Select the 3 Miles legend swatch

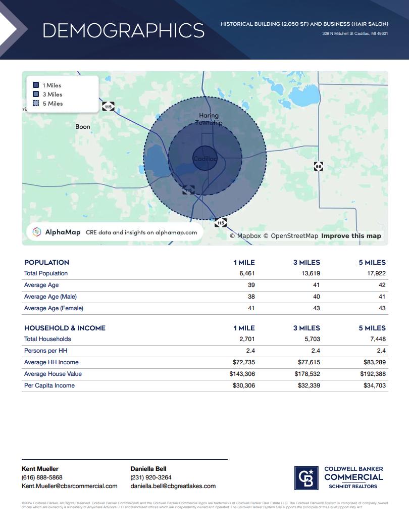click(x=36, y=94)
